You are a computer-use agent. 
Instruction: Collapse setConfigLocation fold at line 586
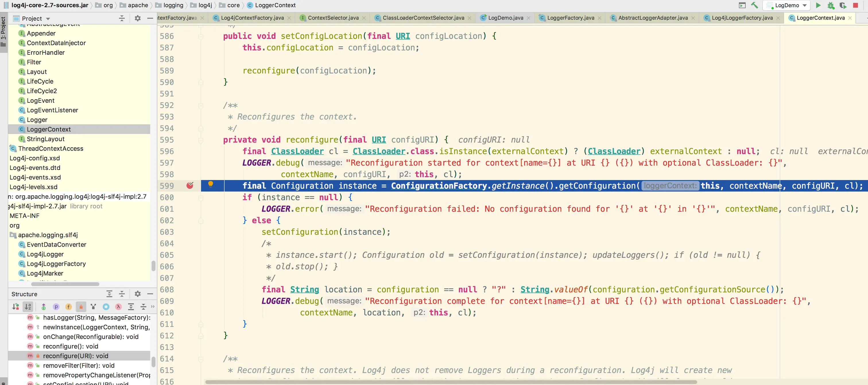[201, 36]
